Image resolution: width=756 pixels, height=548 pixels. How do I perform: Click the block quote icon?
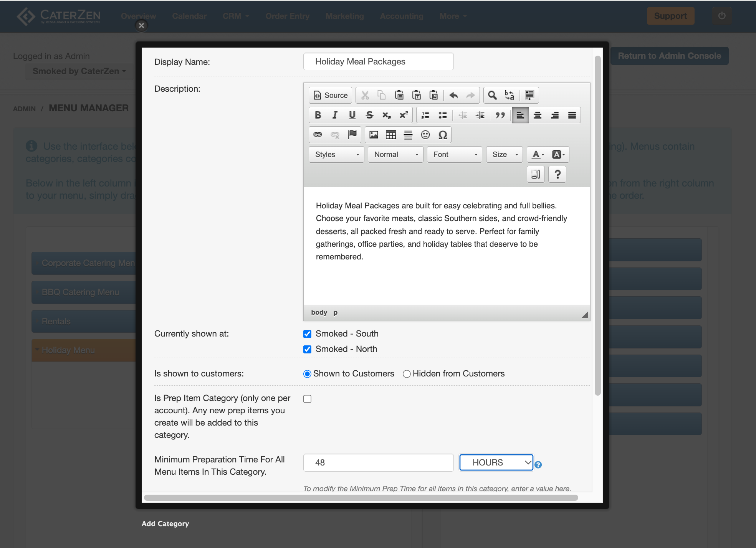click(500, 115)
